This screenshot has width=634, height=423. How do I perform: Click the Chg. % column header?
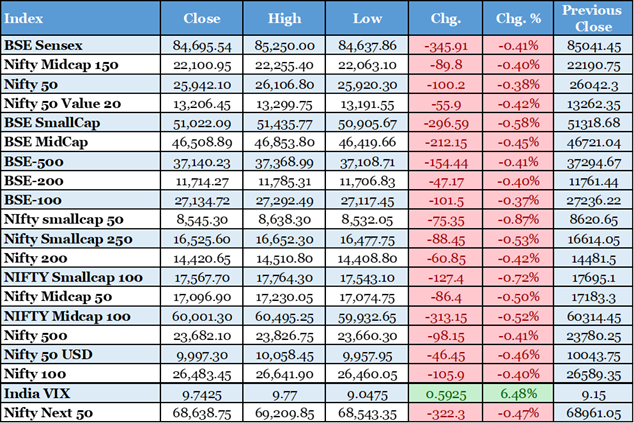click(x=517, y=18)
